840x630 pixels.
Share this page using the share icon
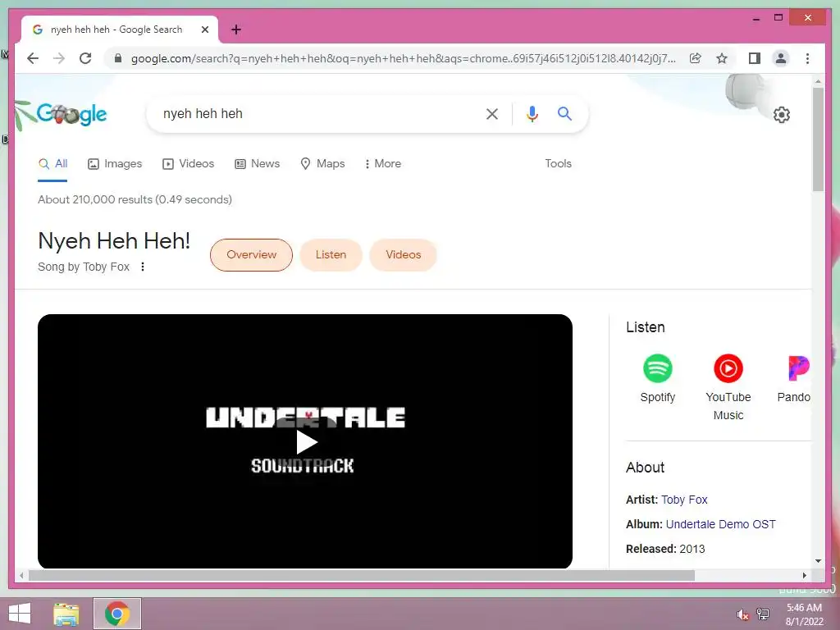696,58
